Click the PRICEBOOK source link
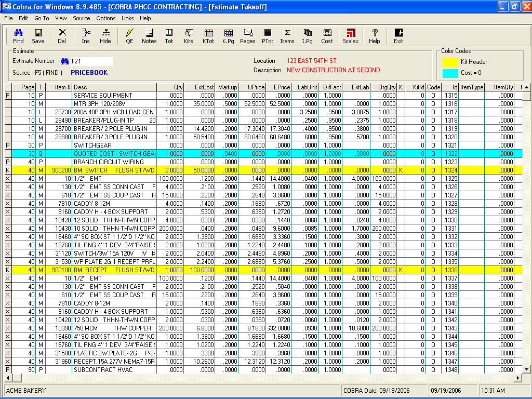Screen dimensions: 532x399 tap(89, 73)
